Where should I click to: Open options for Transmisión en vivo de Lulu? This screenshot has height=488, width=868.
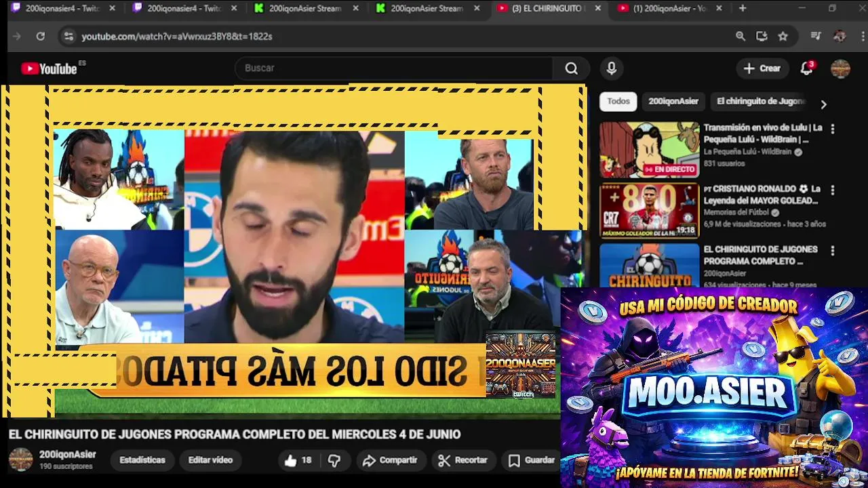(x=832, y=129)
